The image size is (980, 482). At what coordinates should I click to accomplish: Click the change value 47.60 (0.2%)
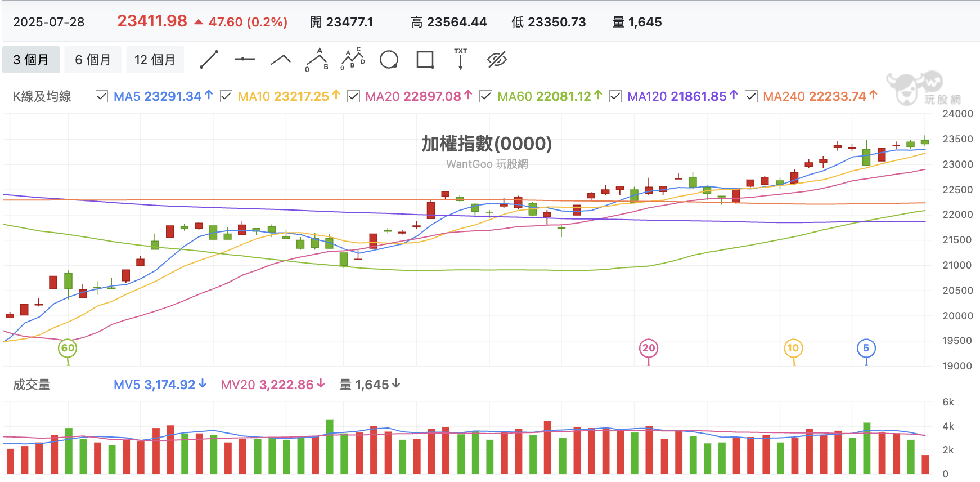coord(248,22)
